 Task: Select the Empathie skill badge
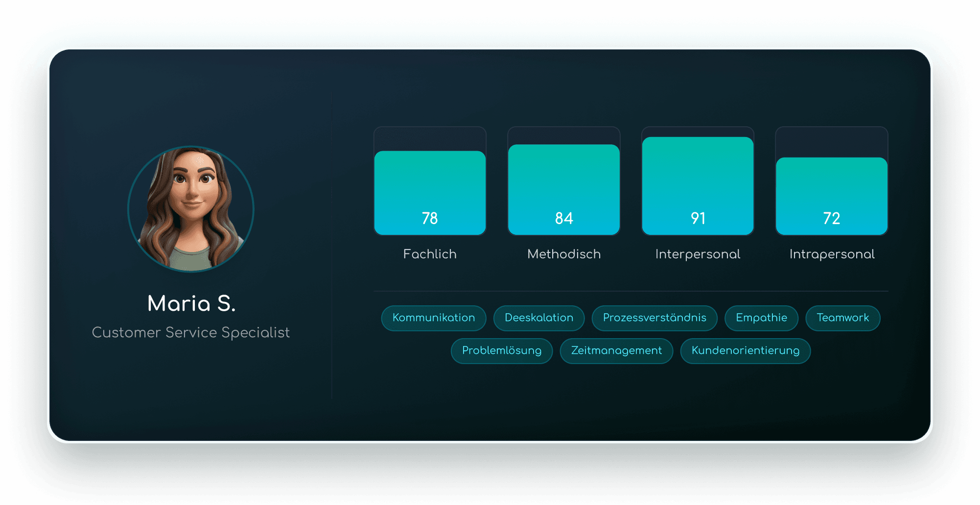coord(761,318)
